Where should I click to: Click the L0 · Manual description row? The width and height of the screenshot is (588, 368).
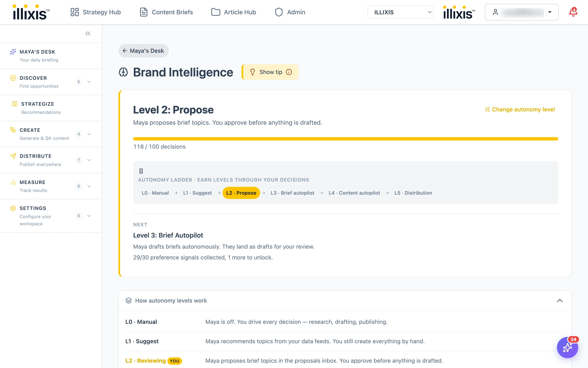pyautogui.click(x=345, y=322)
